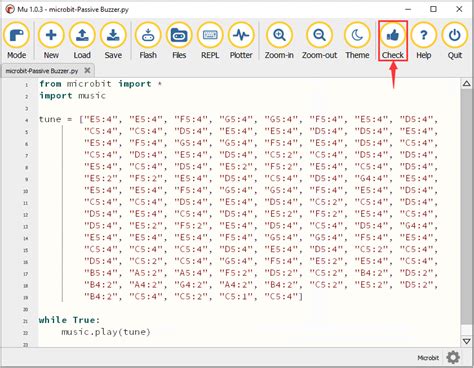
Task: Click line number 1 in the margin
Action: pos(26,85)
